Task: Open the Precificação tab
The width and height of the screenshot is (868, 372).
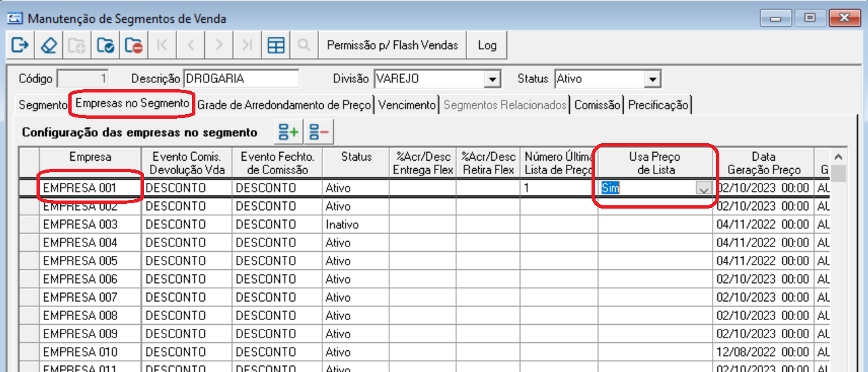Action: (x=658, y=105)
